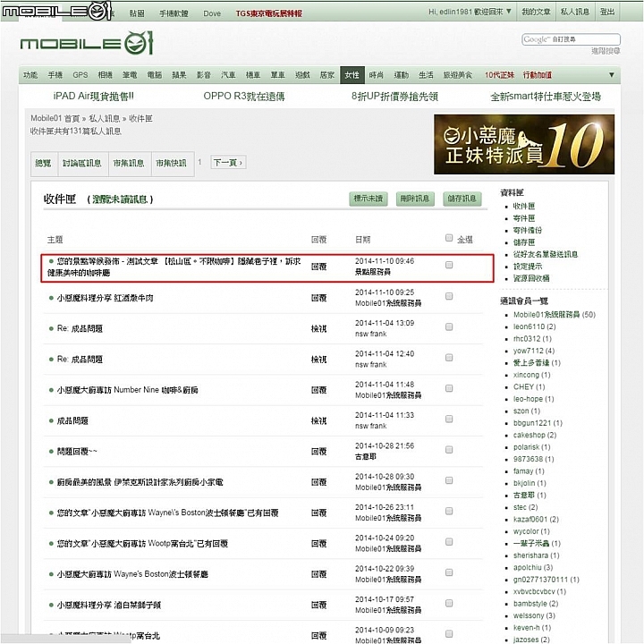Viewport: 644px width, 644px height.
Task: Select the checkbox for the Number Nine 咖啡&廚房 message
Action: click(x=449, y=388)
